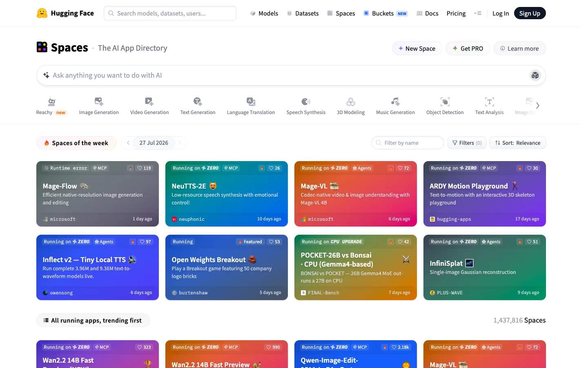This screenshot has height=368, width=588.
Task: Open the Models page
Action: coord(264,13)
